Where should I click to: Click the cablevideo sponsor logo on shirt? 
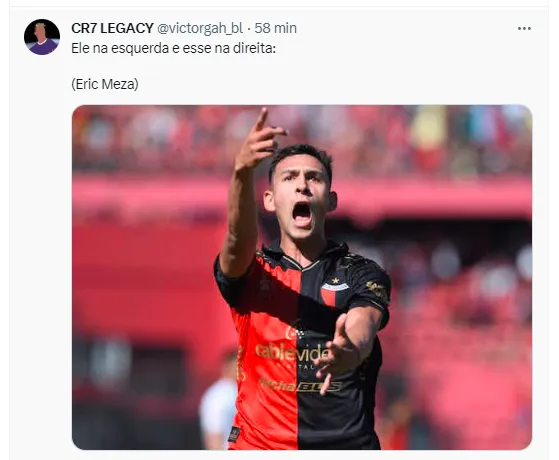(x=292, y=352)
